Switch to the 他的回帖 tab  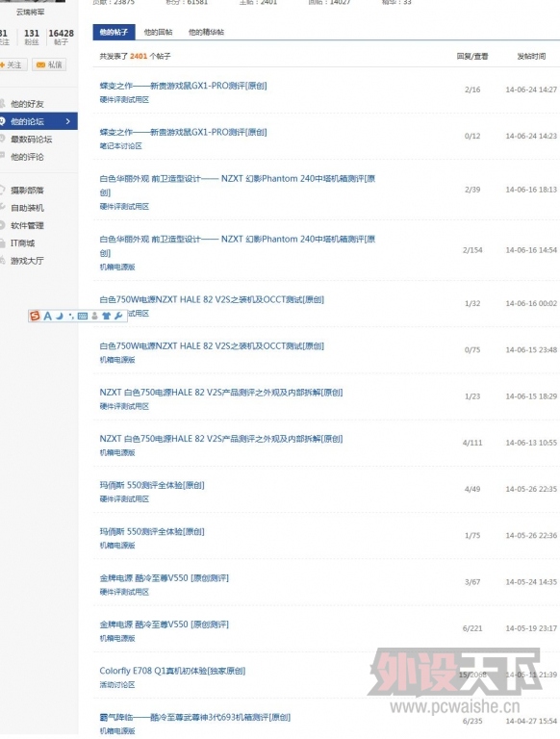click(x=158, y=32)
